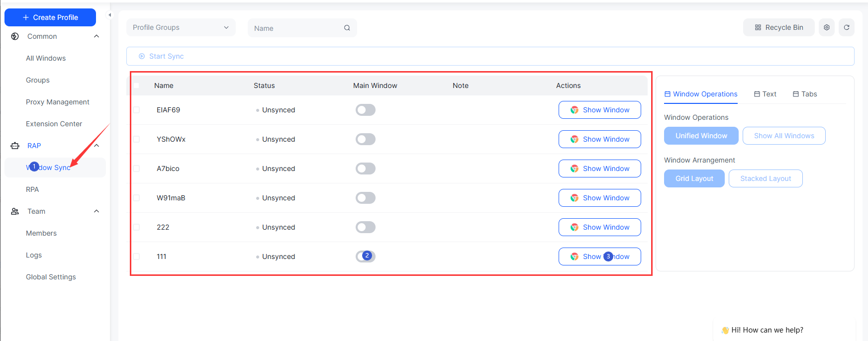The height and width of the screenshot is (341, 868).
Task: Click the settings gear icon beside Recycle Bin
Action: pyautogui.click(x=826, y=28)
